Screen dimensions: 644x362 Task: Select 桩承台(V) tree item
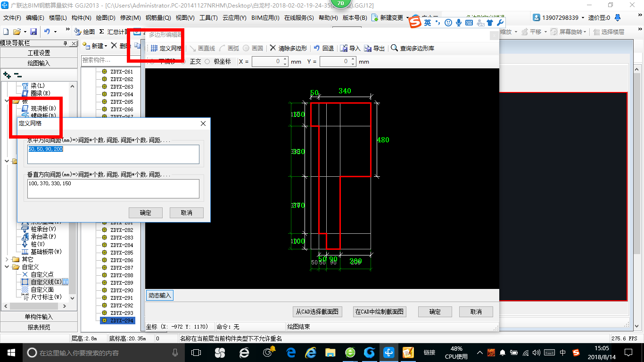(x=39, y=229)
